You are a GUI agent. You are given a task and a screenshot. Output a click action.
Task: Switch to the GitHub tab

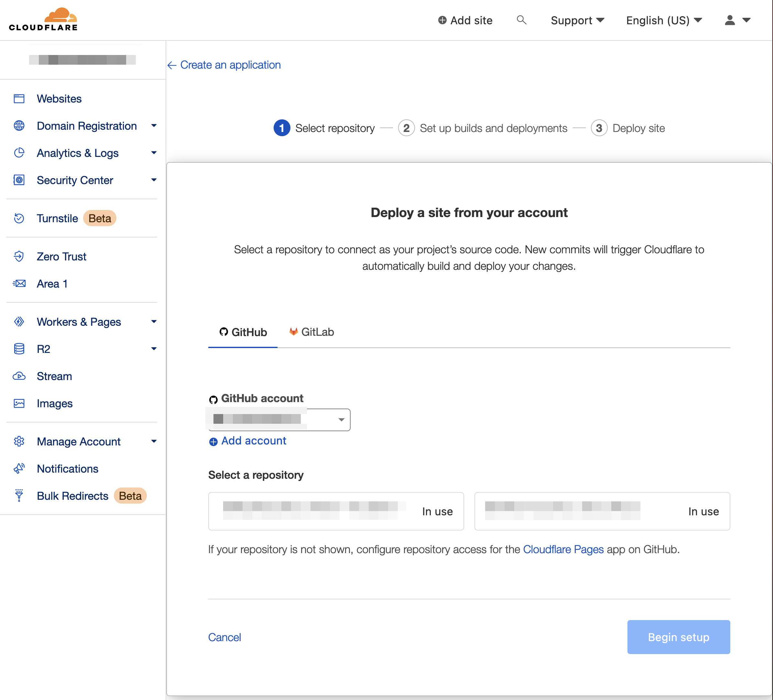coord(243,332)
